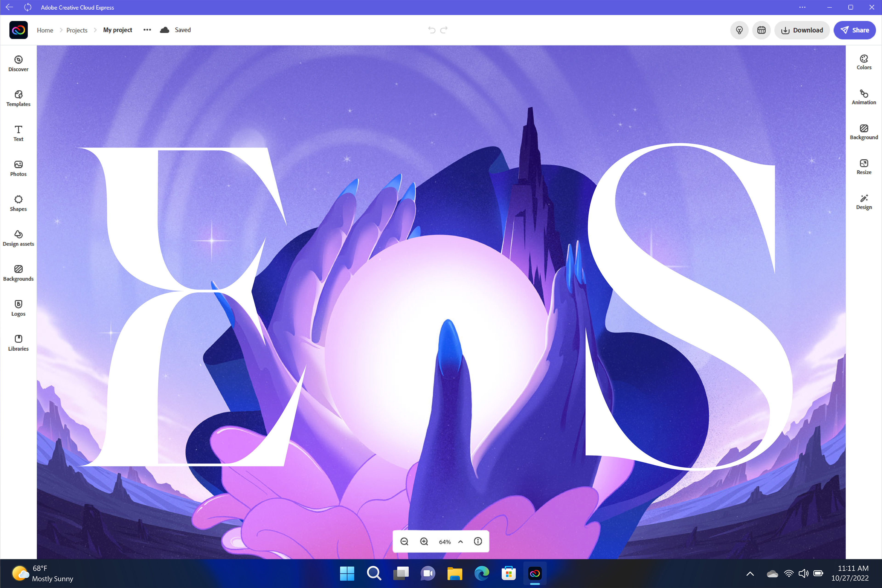Open Windows taskbar Search
Image resolution: width=882 pixels, height=588 pixels.
[x=374, y=573]
